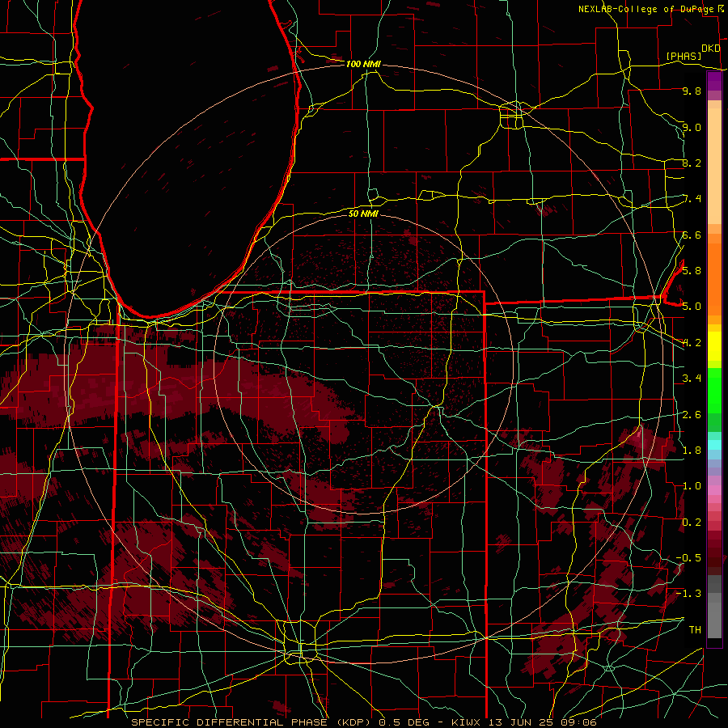This screenshot has height=728, width=728.
Task: Click the 2.6 value on the color scale
Action: point(692,414)
